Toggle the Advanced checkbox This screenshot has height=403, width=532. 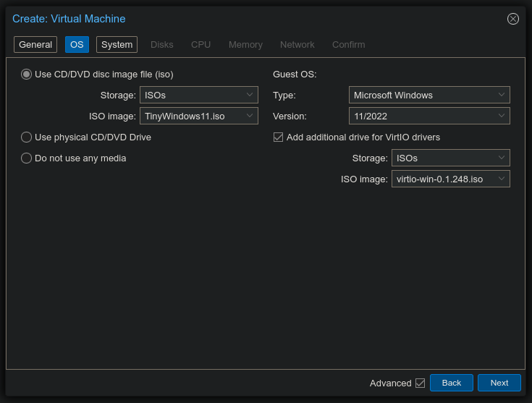[420, 383]
